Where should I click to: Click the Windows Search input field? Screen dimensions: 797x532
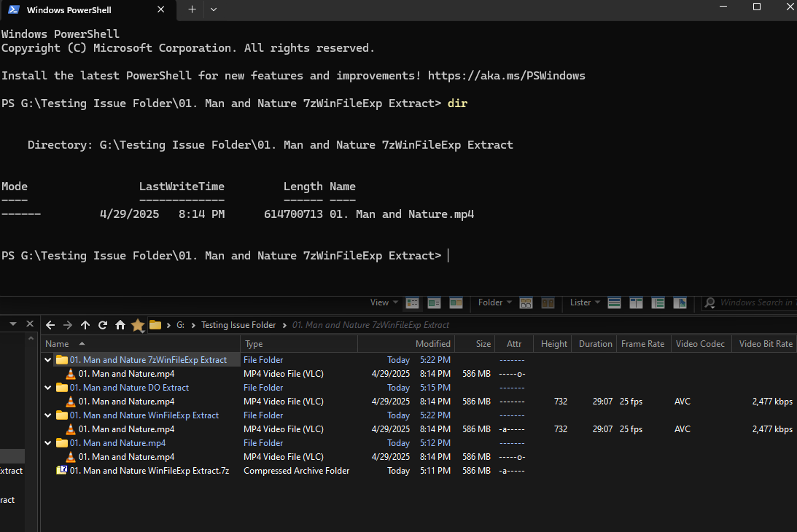(755, 302)
